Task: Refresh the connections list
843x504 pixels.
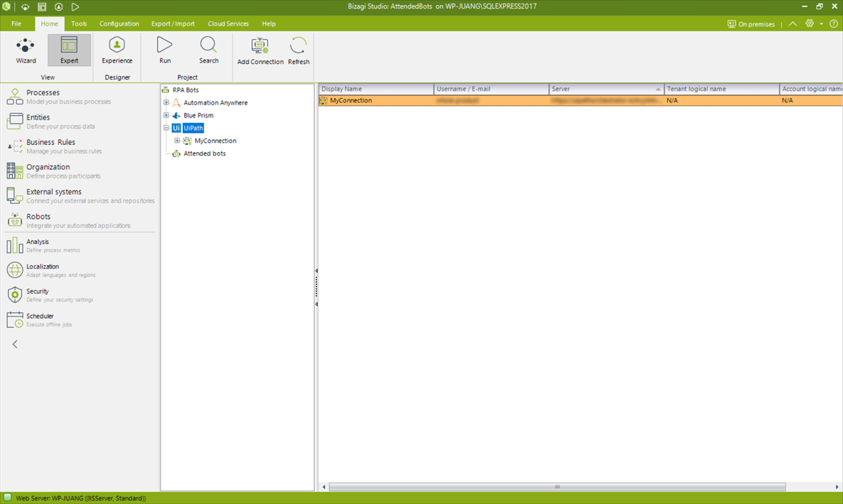Action: [x=299, y=51]
